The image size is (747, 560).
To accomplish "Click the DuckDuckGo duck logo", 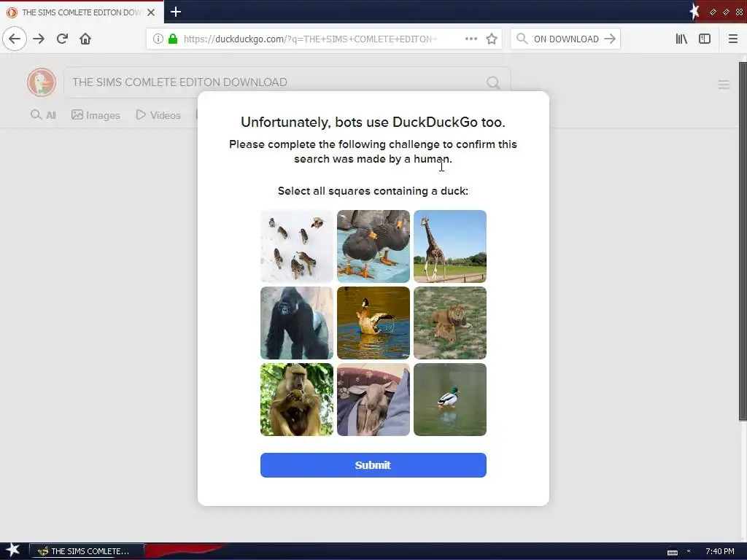I will (42, 82).
